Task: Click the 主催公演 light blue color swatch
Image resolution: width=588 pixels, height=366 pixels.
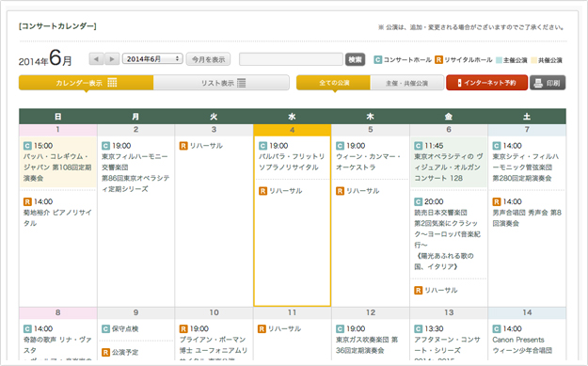Action: 499,60
